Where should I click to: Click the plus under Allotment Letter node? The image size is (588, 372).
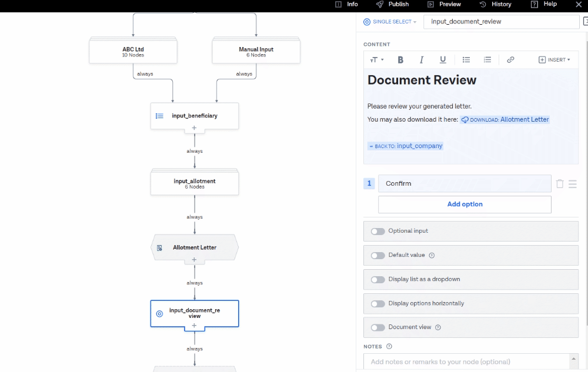click(x=194, y=260)
